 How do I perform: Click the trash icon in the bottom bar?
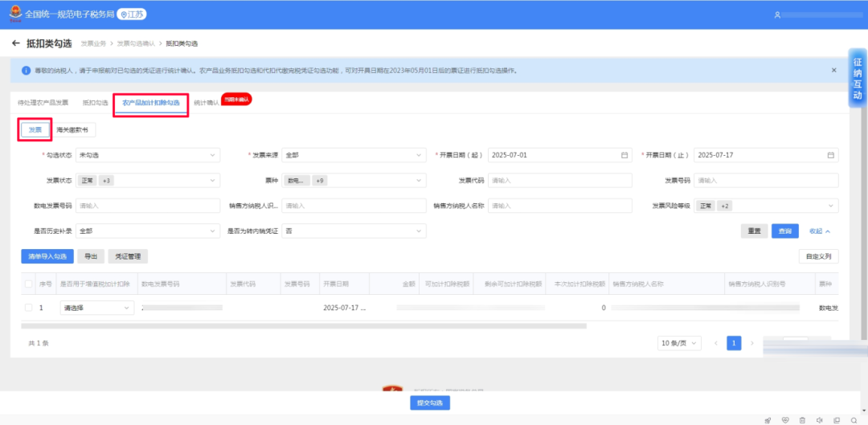pyautogui.click(x=802, y=420)
